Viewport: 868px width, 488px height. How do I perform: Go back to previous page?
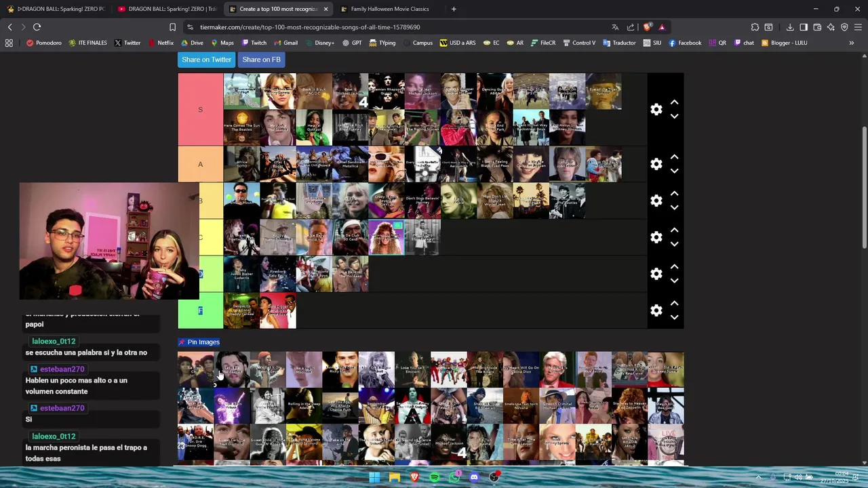coord(9,27)
